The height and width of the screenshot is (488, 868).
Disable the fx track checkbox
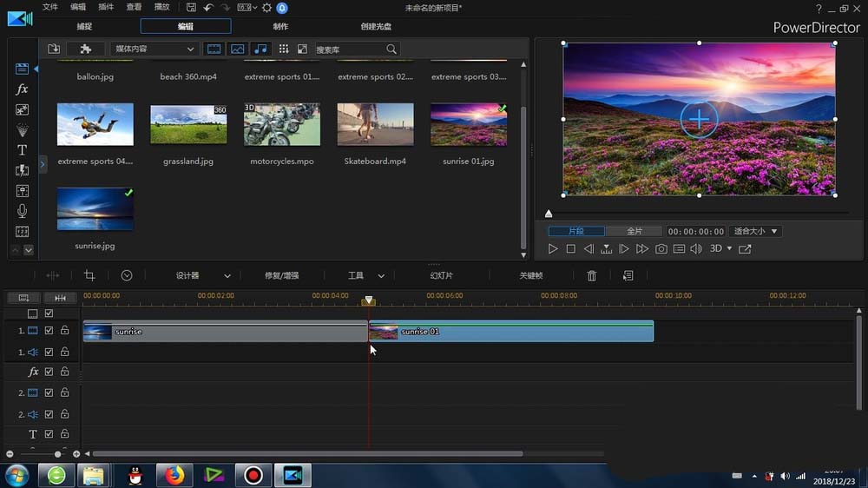click(49, 372)
